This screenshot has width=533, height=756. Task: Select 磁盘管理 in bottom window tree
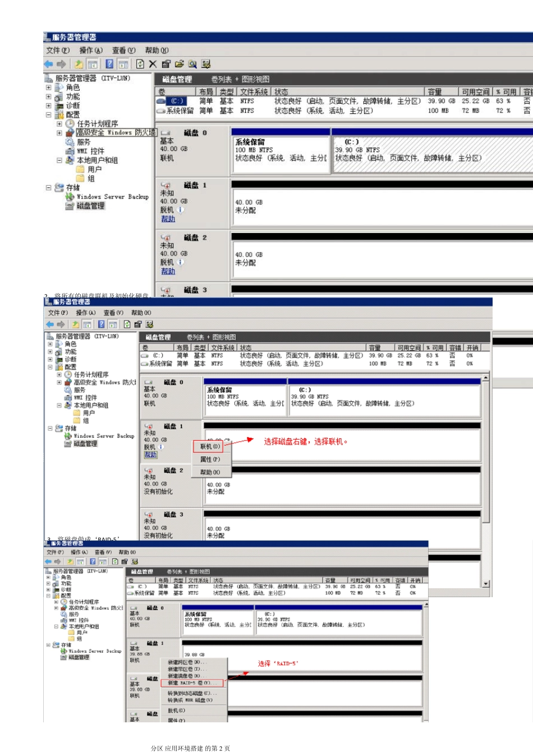(79, 657)
